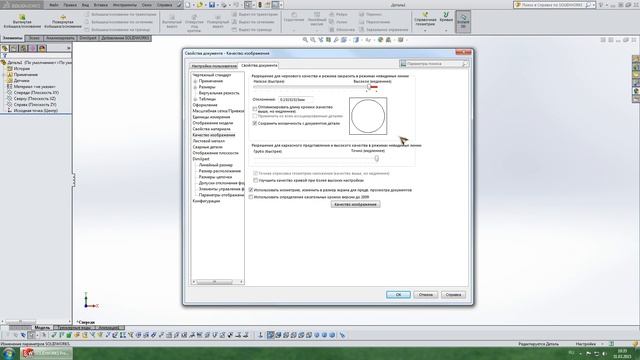Screen dimensions: 640x360
Task: Open dropdown arrow next to Options icon
Action: click(281, 5)
